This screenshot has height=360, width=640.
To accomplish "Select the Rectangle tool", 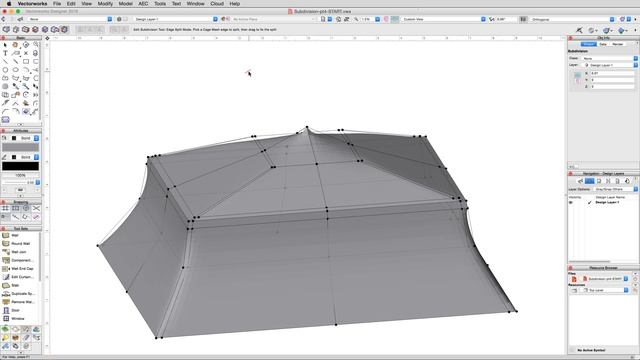I will coord(26,62).
